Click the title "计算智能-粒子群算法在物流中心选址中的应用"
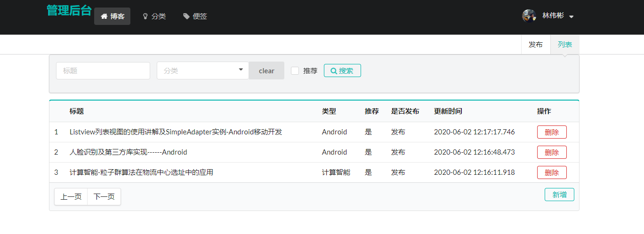Image resolution: width=644 pixels, height=234 pixels. pyautogui.click(x=141, y=172)
